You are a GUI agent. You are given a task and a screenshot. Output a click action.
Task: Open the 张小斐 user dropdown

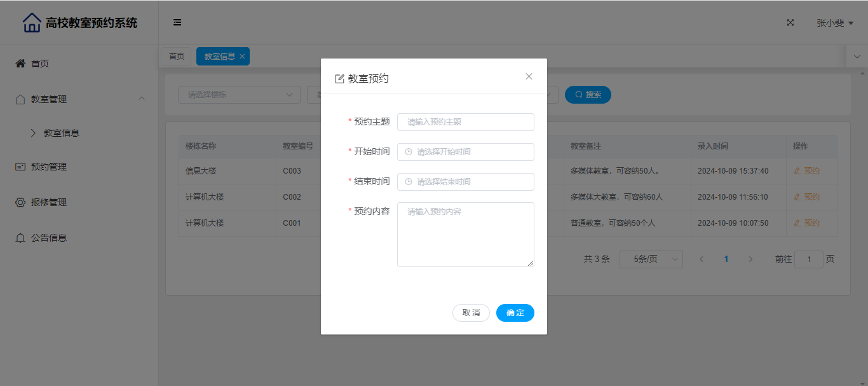pos(835,23)
